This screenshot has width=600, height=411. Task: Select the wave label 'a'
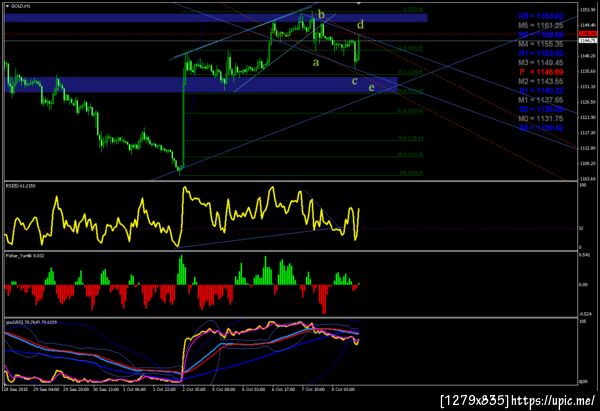[x=316, y=62]
